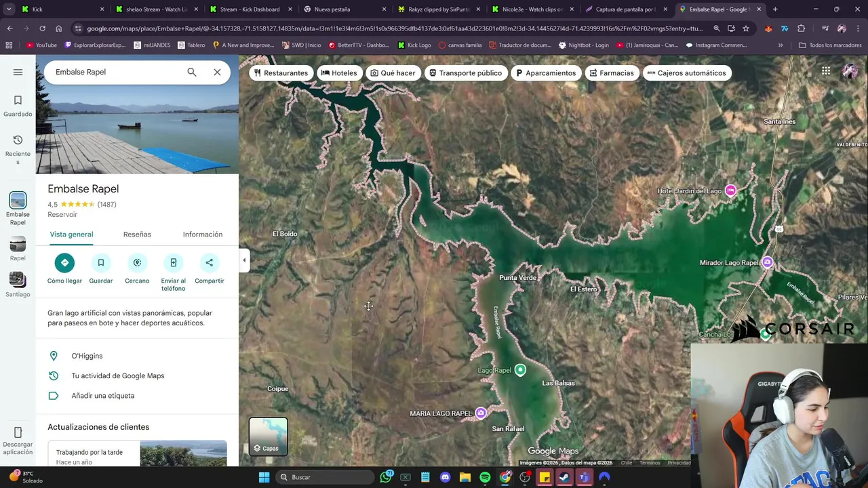Open Steam from the taskbar

point(564,477)
